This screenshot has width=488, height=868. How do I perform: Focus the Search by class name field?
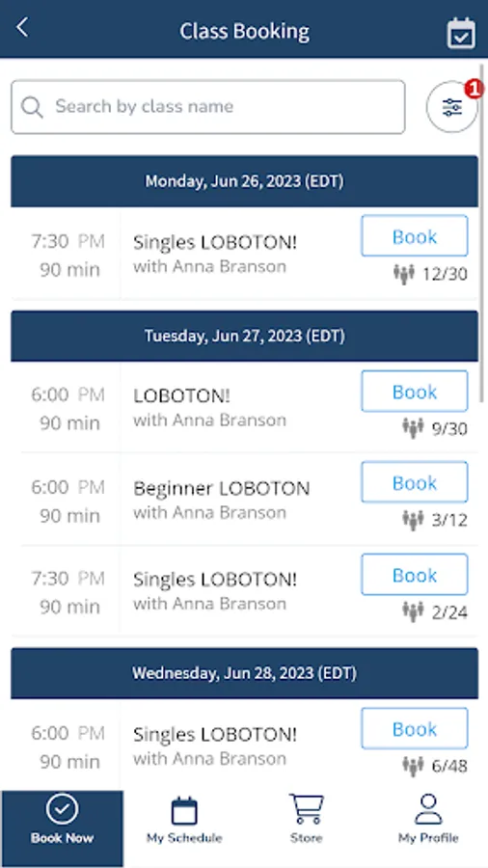click(x=208, y=107)
